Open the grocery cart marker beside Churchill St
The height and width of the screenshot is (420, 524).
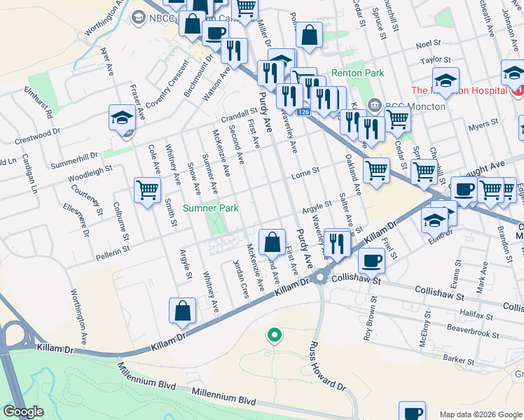[x=424, y=174]
